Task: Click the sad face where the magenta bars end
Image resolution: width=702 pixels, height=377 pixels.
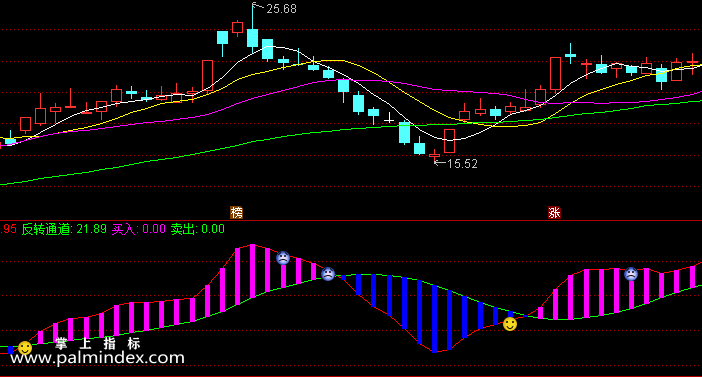Action: pyautogui.click(x=328, y=274)
